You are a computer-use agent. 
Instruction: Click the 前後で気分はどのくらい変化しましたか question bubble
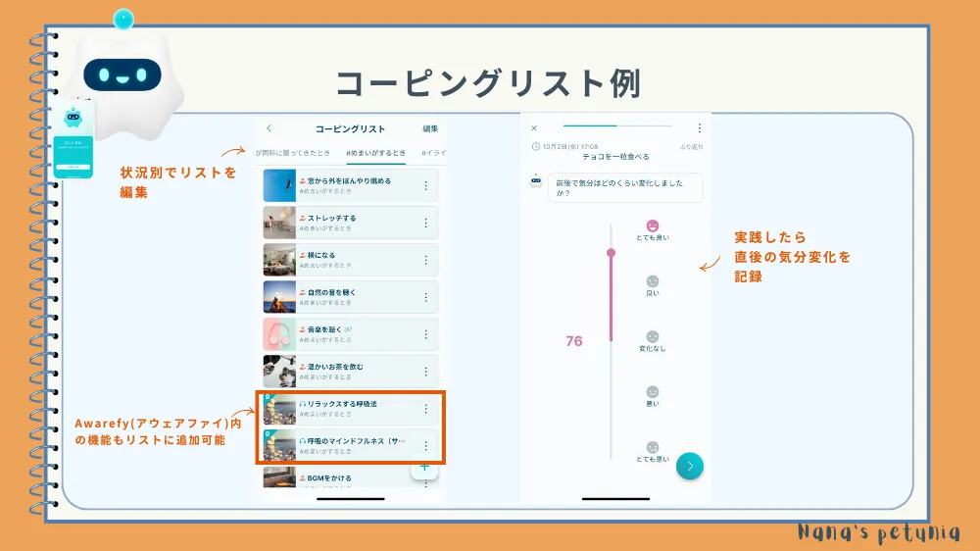coord(625,187)
